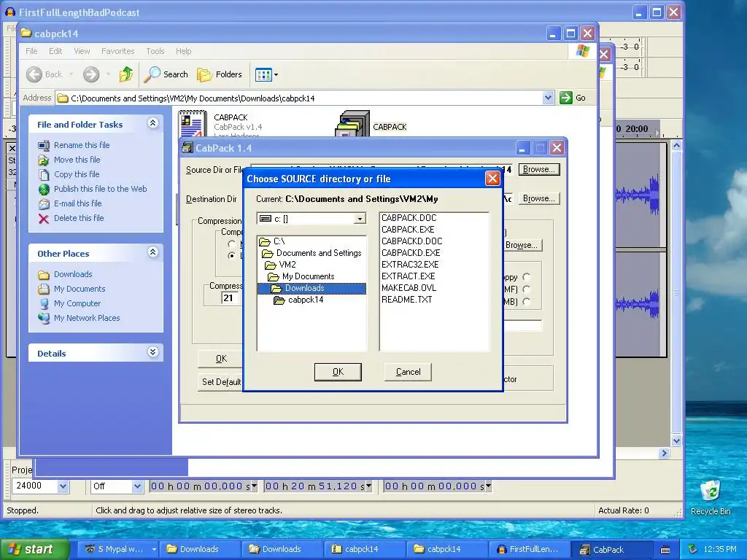The height and width of the screenshot is (560, 747).
Task: Click E-mail this file task
Action: point(77,203)
